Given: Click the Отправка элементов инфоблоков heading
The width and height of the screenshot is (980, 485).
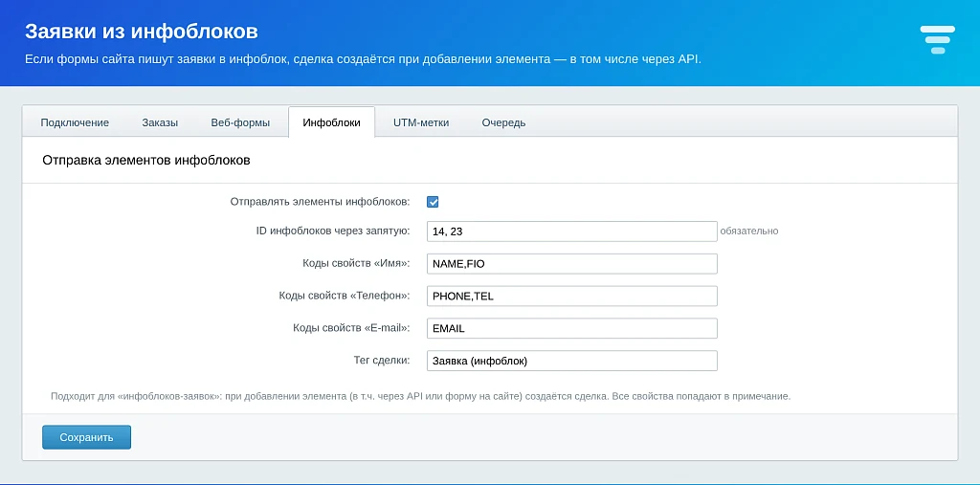Looking at the screenshot, I should 146,160.
